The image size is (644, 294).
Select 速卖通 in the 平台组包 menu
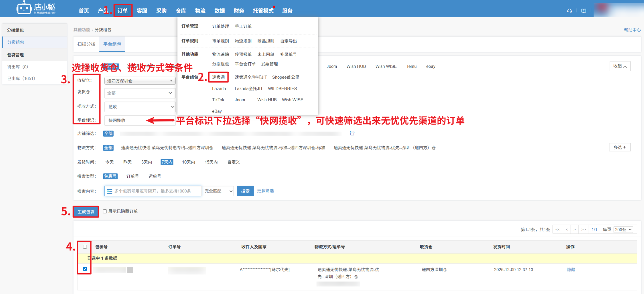pyautogui.click(x=218, y=77)
